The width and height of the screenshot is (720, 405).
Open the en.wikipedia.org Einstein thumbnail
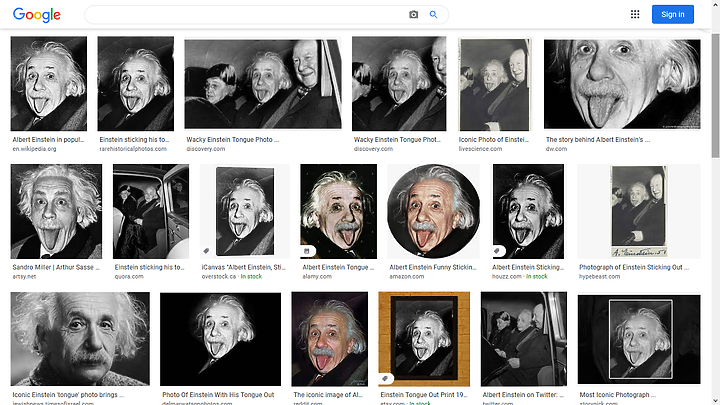(49, 84)
